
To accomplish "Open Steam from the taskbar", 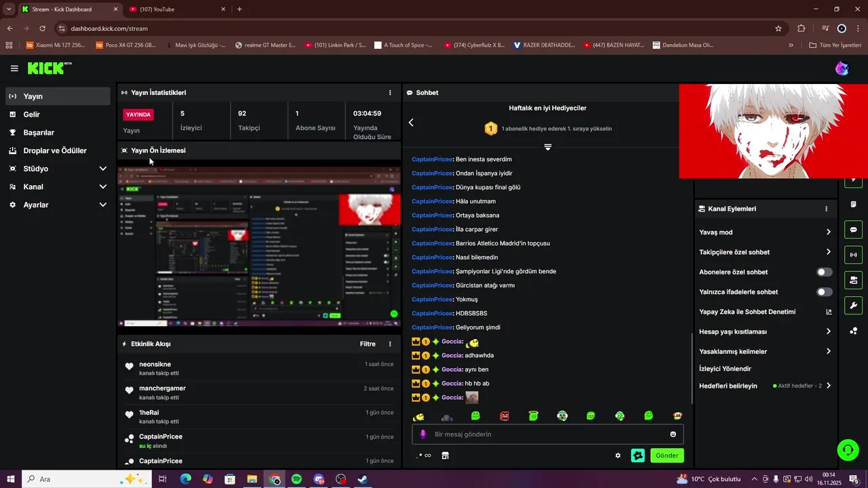I will coord(363,479).
